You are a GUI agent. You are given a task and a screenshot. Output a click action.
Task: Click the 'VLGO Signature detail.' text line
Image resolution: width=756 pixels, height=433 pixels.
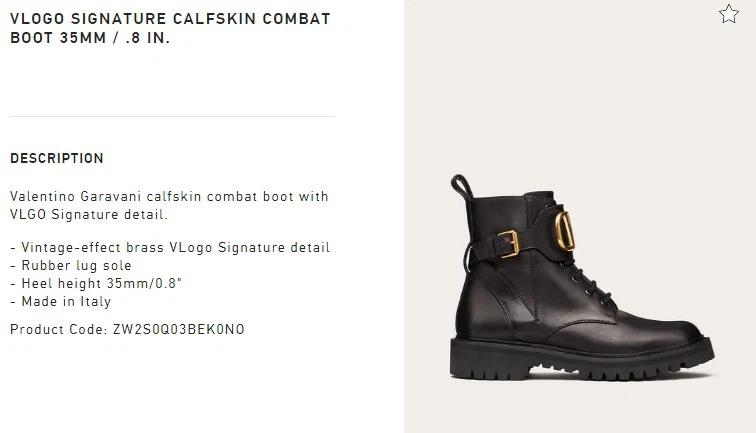[x=89, y=214]
